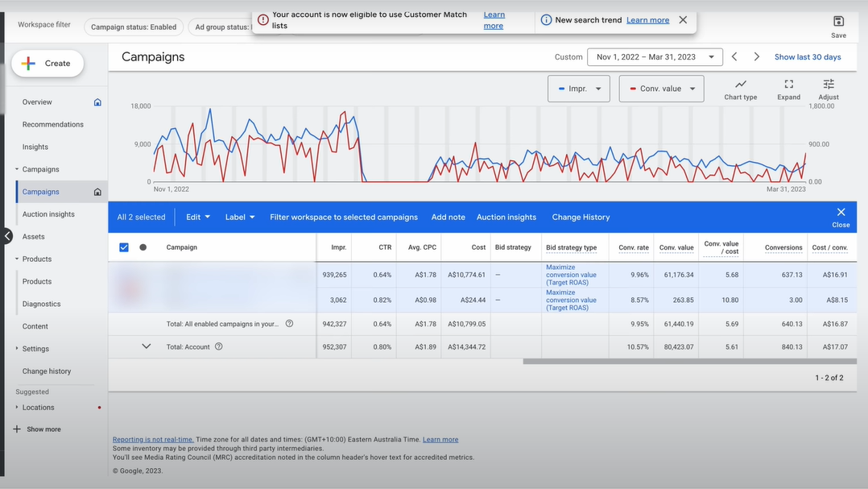This screenshot has width=868, height=489.
Task: Open the Edit dropdown menu
Action: [198, 217]
